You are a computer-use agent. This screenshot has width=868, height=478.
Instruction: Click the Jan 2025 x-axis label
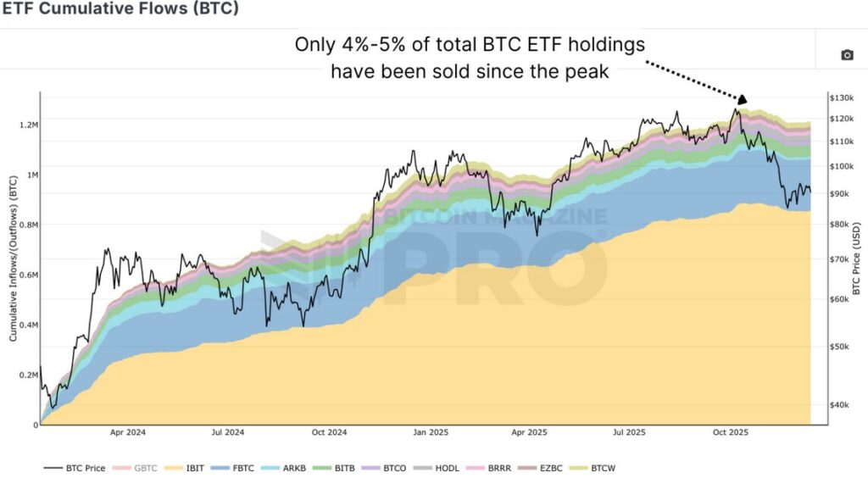tap(429, 432)
